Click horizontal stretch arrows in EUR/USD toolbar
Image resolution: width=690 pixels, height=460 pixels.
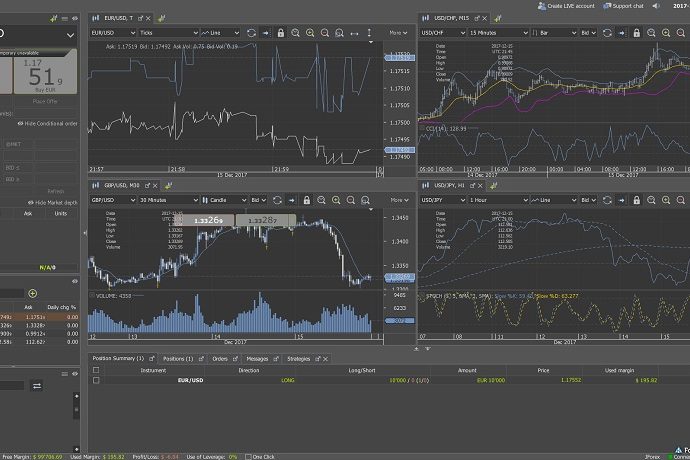tap(354, 33)
